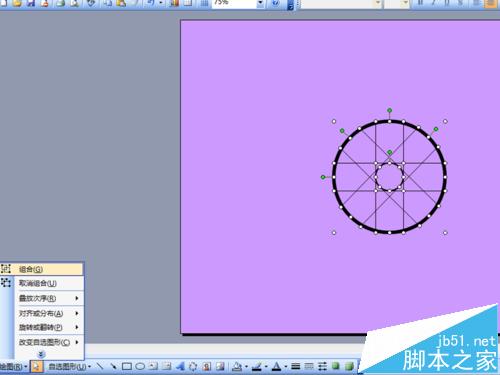
Task: Open the 改变自选图形(C) submenu
Action: (42, 342)
